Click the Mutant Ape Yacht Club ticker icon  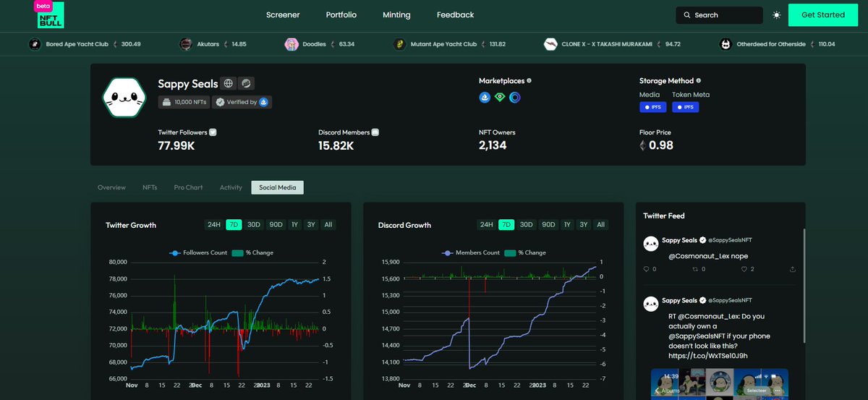click(399, 44)
